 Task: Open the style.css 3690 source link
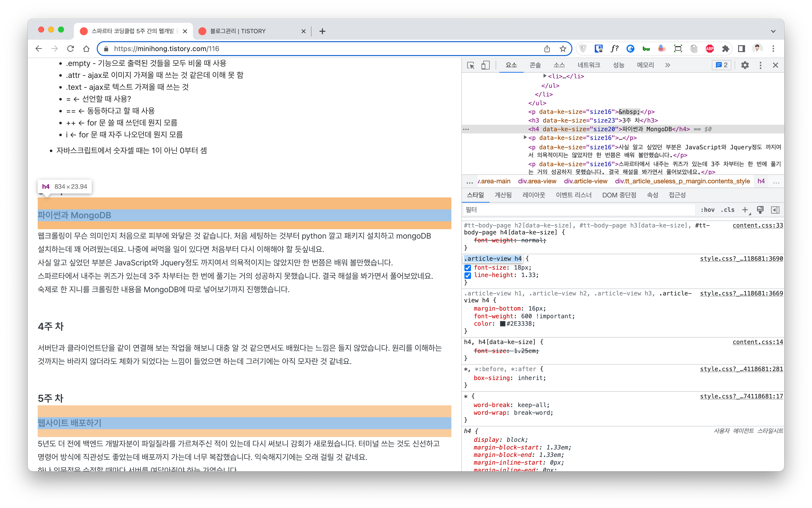[x=741, y=259]
